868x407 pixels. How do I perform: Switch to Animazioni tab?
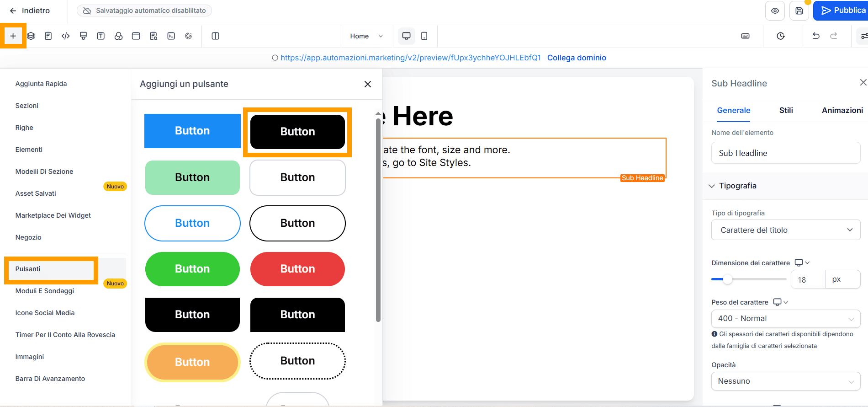pyautogui.click(x=842, y=110)
